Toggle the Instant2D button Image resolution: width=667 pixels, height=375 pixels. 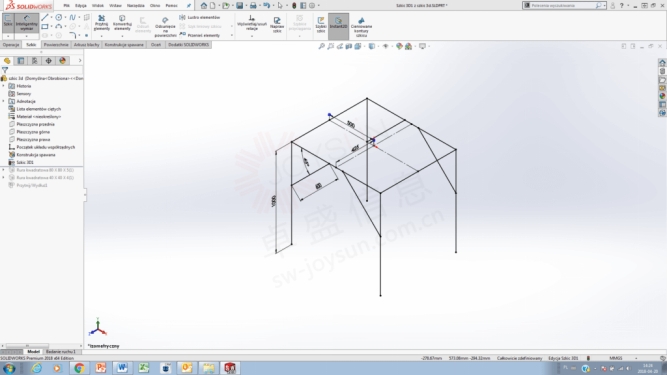tap(339, 23)
